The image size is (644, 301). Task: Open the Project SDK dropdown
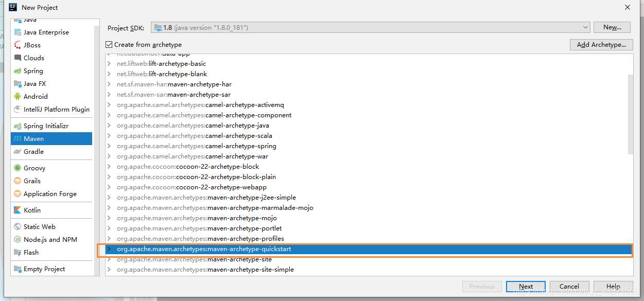tap(371, 27)
